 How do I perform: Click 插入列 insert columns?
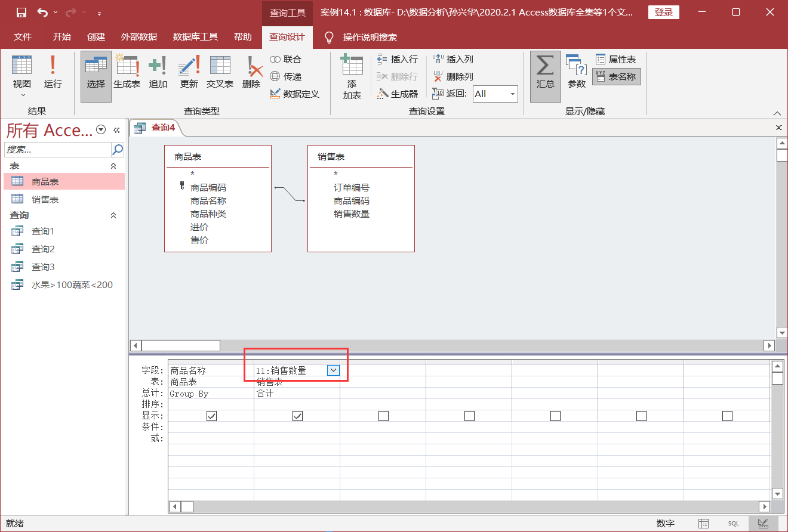(453, 59)
